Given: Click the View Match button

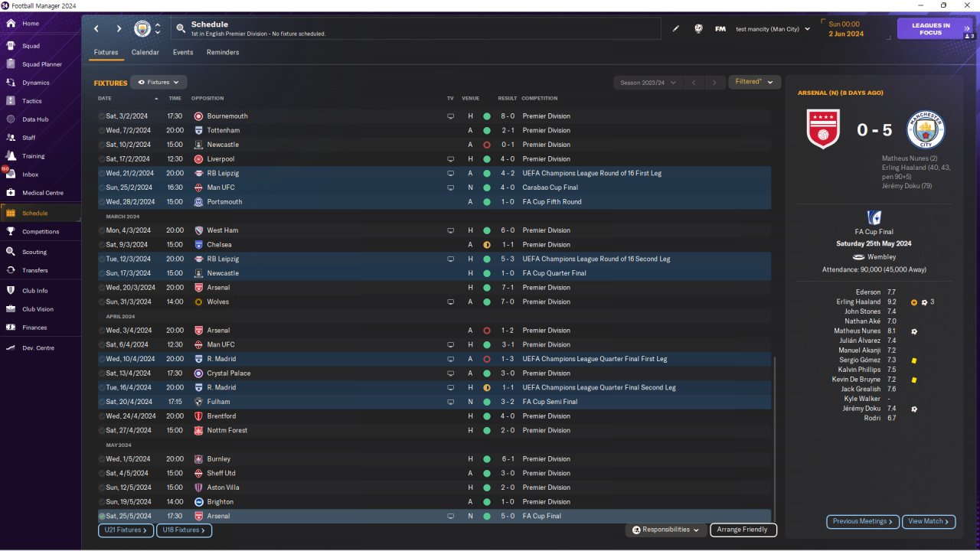Looking at the screenshot, I should tap(929, 522).
